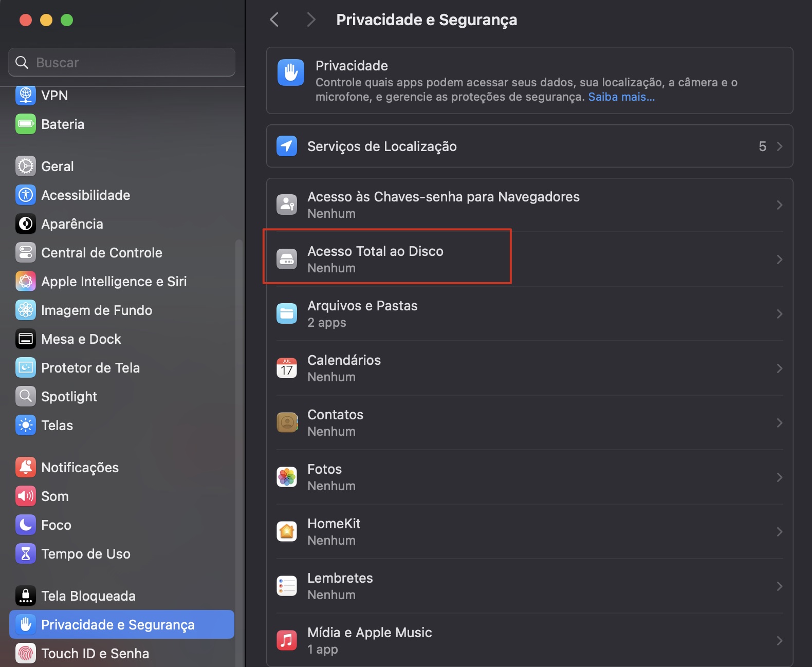Click the Calendários calendar icon
Image resolution: width=812 pixels, height=667 pixels.
(x=287, y=368)
